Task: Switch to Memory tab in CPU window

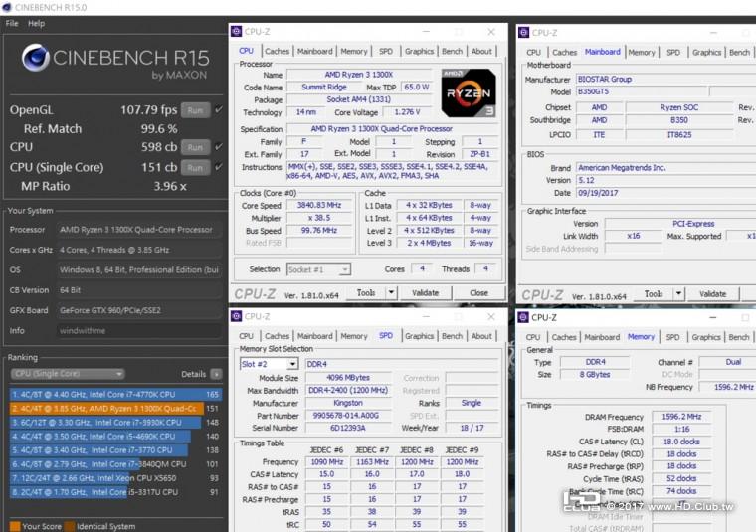Action: point(354,51)
